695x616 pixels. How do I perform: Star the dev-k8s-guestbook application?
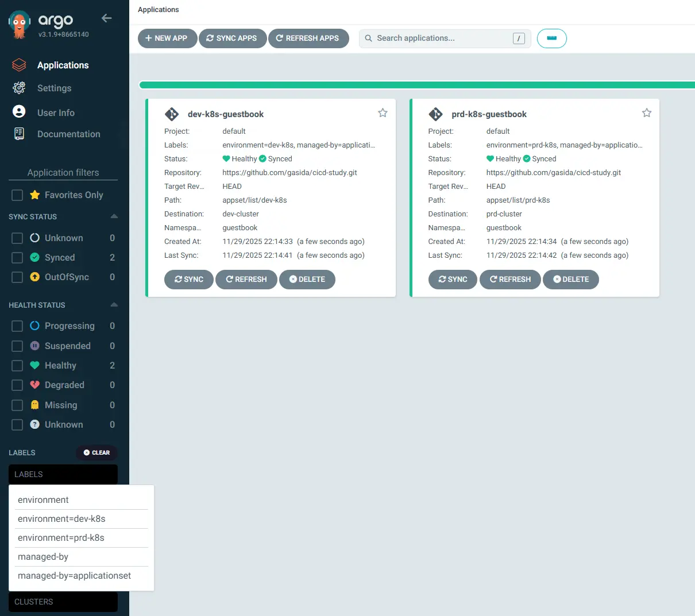click(x=383, y=113)
